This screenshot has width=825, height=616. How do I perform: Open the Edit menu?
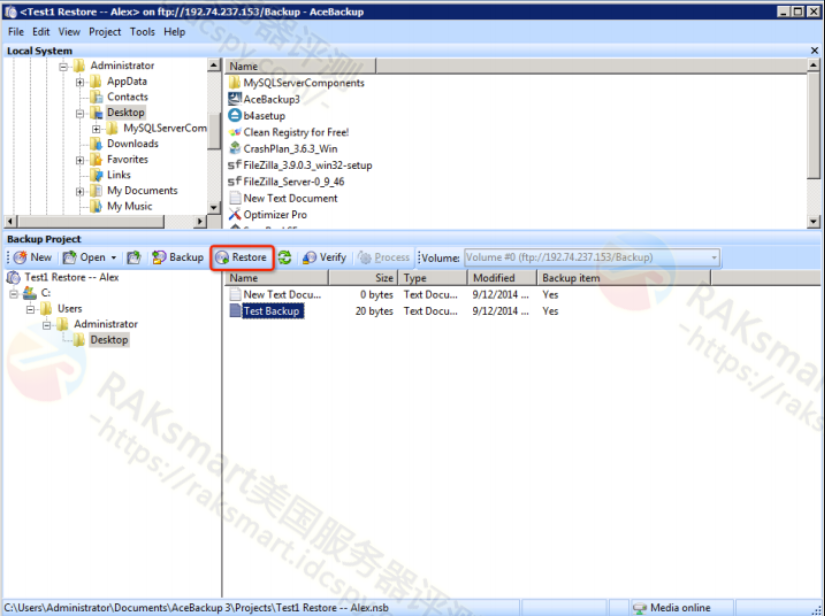pyautogui.click(x=41, y=32)
